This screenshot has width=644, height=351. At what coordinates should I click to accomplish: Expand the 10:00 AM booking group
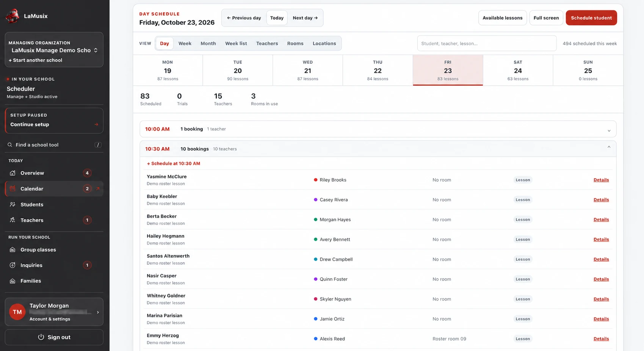click(378, 129)
